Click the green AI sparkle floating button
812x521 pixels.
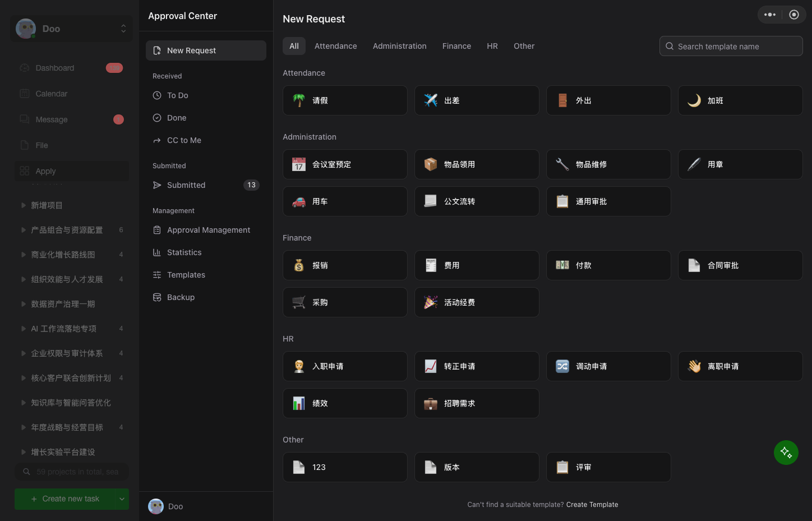(x=786, y=453)
